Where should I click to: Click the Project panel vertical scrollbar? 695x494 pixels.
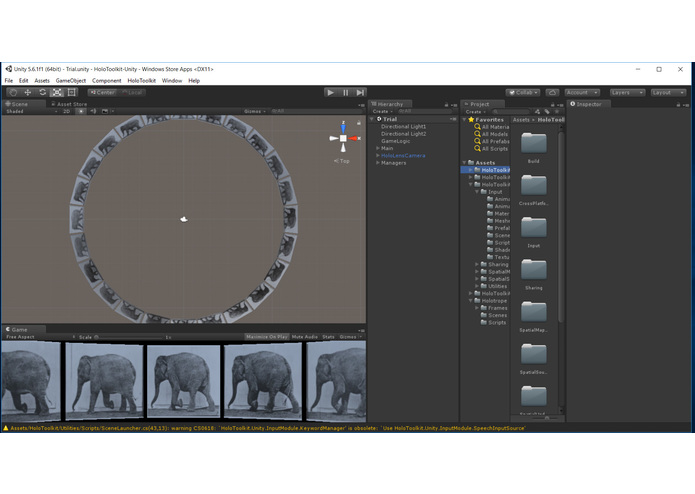coord(561,226)
